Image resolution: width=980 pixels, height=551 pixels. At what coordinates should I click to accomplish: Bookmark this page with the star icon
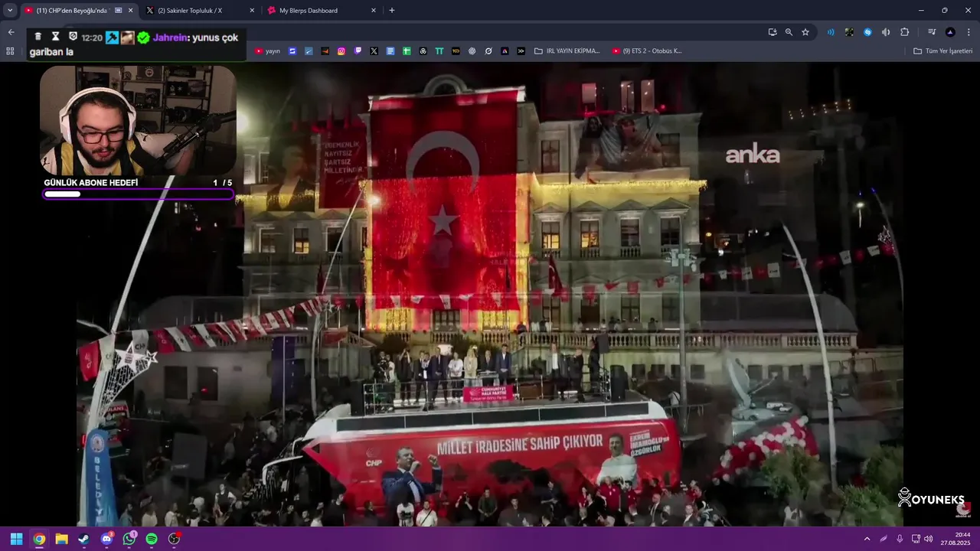[x=805, y=32]
